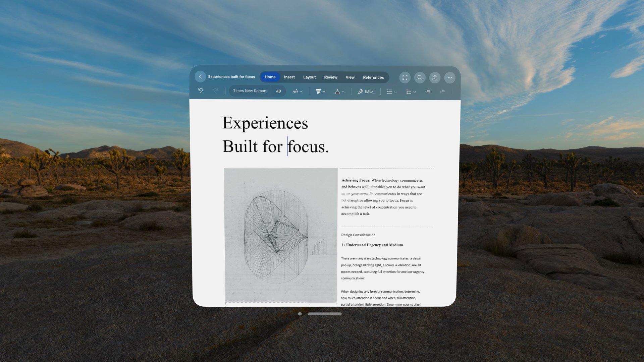This screenshot has height=362, width=644.
Task: Open the document search magnifier
Action: point(420,77)
